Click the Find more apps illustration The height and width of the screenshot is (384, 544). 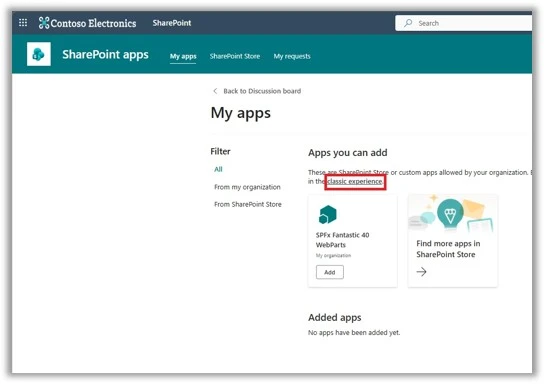(x=453, y=214)
